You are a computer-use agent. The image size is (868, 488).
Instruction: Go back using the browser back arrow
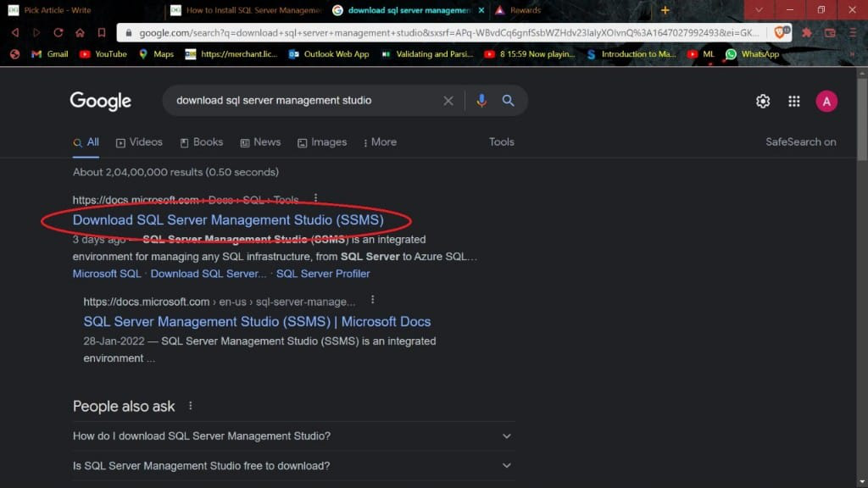[x=15, y=33]
